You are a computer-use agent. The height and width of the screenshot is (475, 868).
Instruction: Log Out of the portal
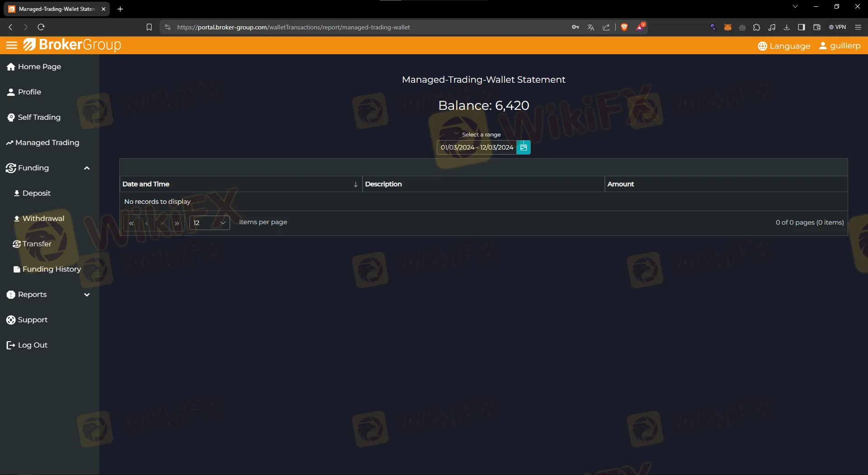pyautogui.click(x=27, y=345)
